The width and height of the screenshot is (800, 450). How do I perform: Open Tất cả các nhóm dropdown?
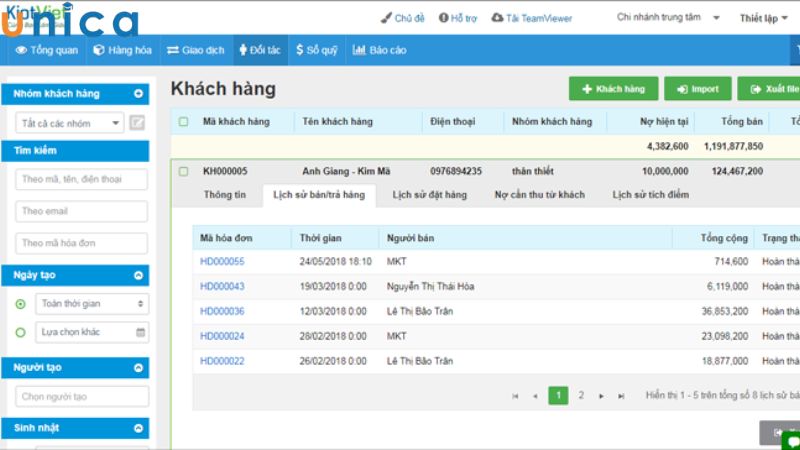point(69,123)
